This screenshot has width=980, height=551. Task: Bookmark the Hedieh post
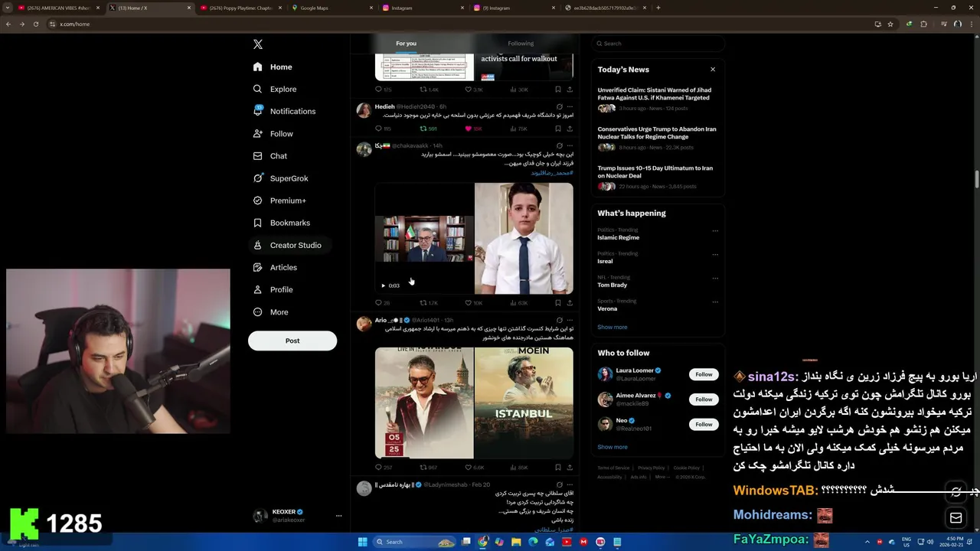[x=557, y=129]
